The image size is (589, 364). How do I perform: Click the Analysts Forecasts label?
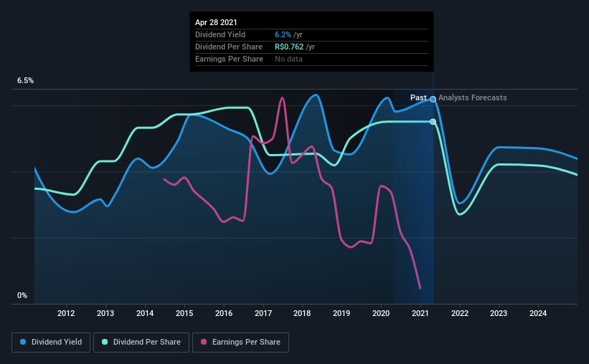(473, 97)
